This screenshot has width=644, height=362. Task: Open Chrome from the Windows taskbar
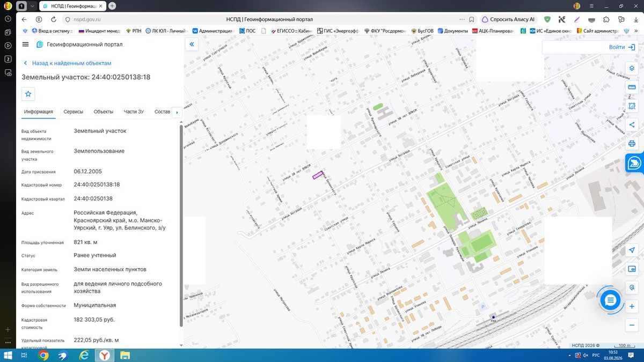pos(43,356)
